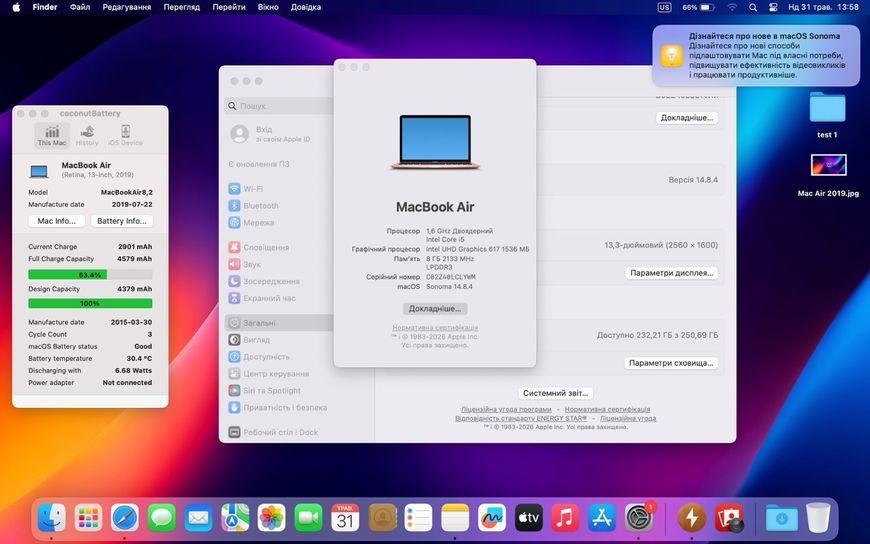Open the Вікно menu
The width and height of the screenshot is (870, 544).
(x=268, y=7)
